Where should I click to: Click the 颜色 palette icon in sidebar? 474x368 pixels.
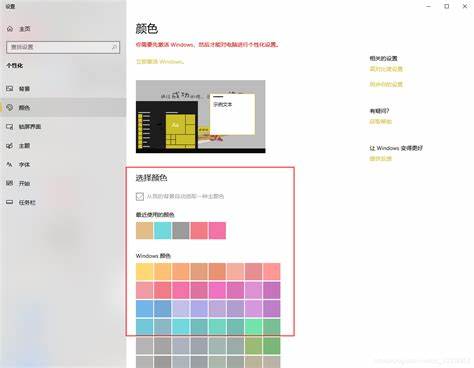[x=10, y=107]
